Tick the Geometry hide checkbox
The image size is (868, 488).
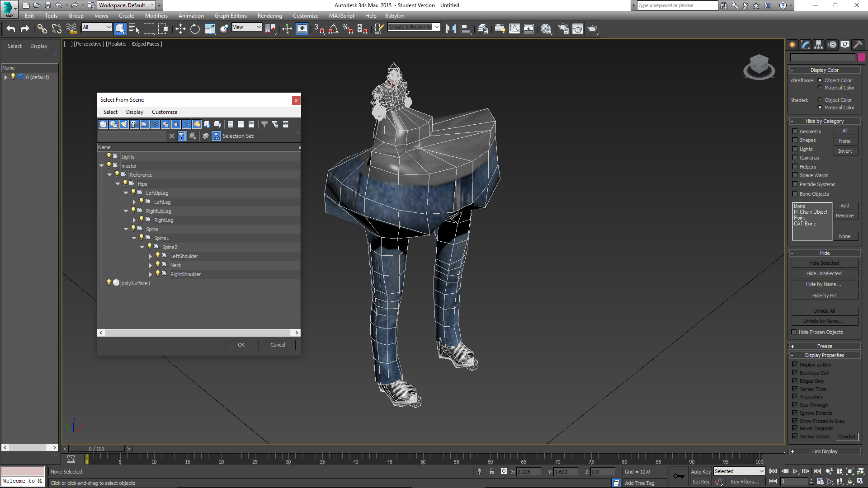(795, 131)
